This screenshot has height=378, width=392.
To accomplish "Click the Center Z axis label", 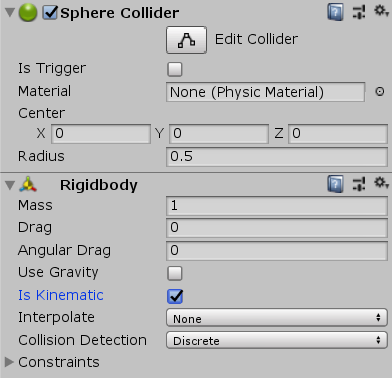I will point(279,134).
